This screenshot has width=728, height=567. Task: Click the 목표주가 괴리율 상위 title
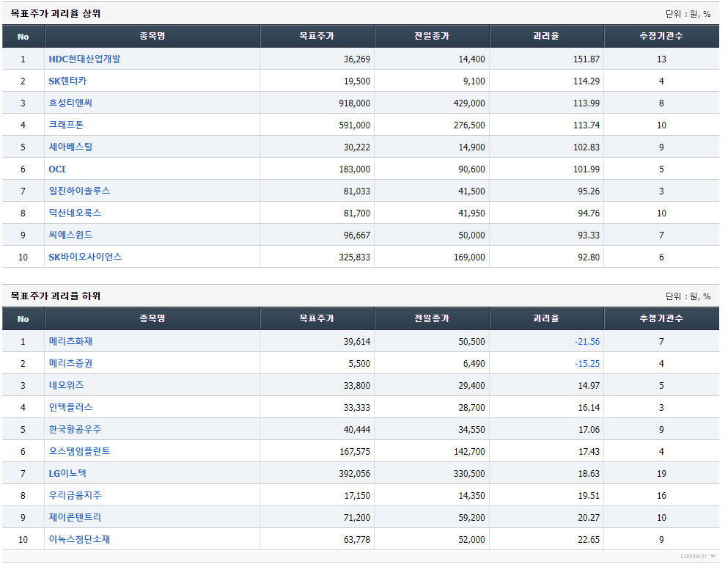(56, 13)
